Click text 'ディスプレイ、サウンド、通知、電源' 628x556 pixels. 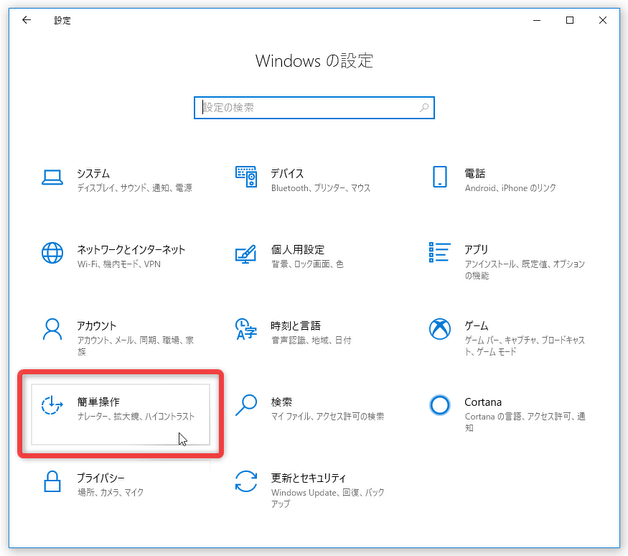pyautogui.click(x=135, y=188)
